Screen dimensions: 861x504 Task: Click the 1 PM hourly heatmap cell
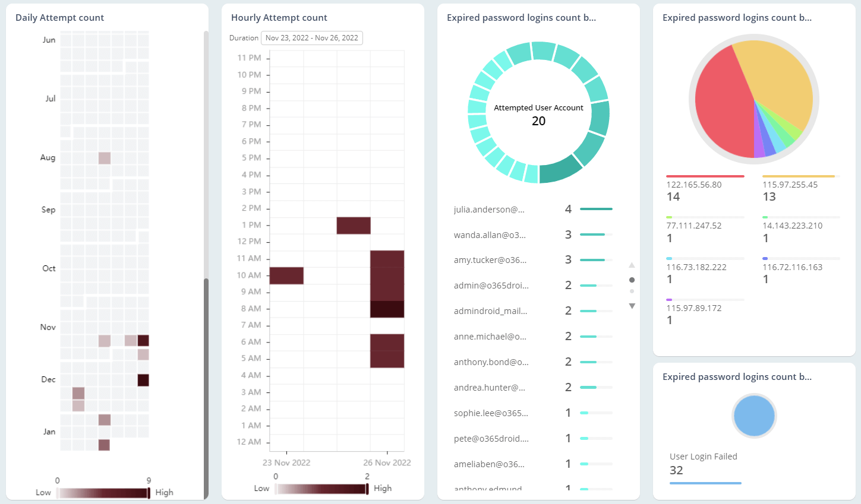pyautogui.click(x=354, y=226)
